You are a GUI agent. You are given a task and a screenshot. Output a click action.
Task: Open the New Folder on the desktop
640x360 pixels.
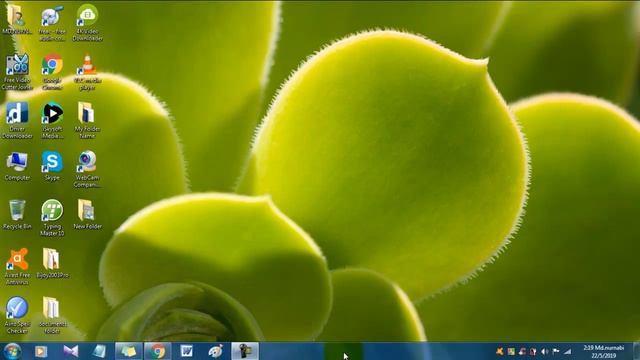click(x=87, y=215)
